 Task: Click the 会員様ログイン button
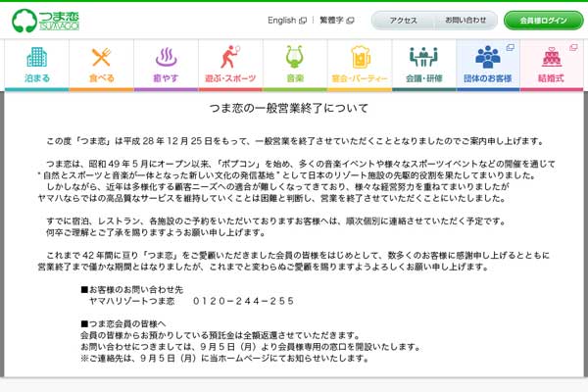click(543, 21)
